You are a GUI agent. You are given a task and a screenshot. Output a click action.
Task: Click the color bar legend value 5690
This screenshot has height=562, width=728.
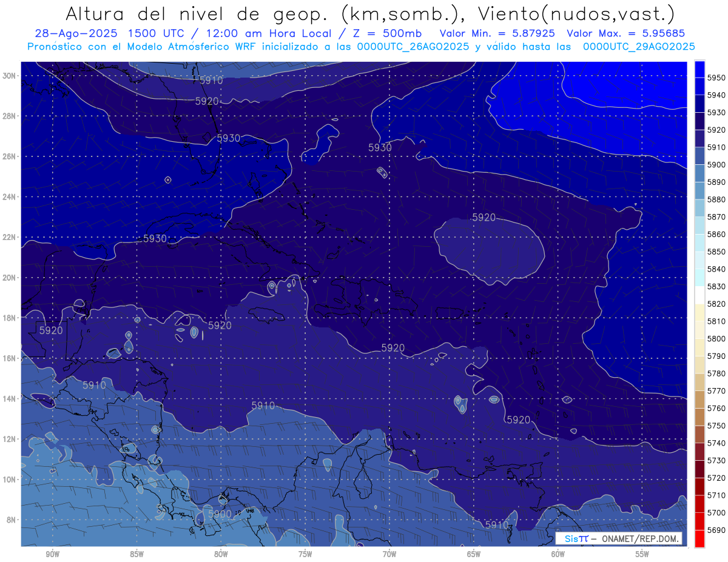tap(716, 530)
